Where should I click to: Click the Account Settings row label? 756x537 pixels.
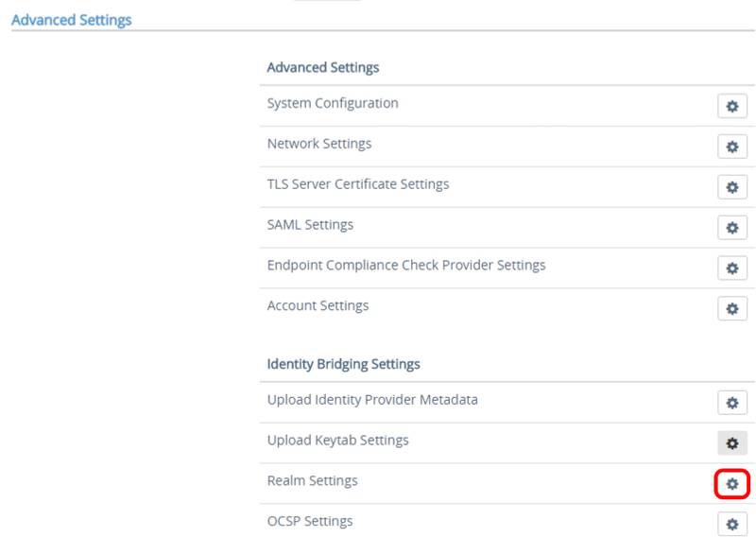click(x=318, y=306)
